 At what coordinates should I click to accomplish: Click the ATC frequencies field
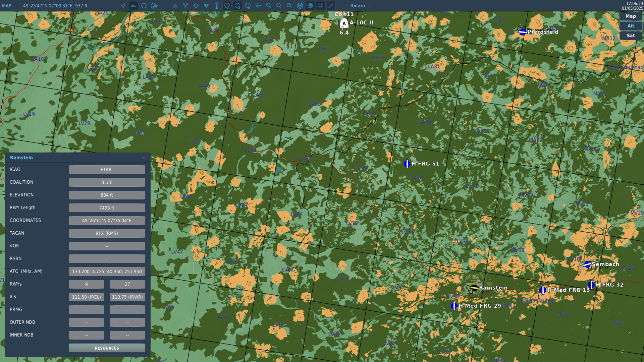107,271
